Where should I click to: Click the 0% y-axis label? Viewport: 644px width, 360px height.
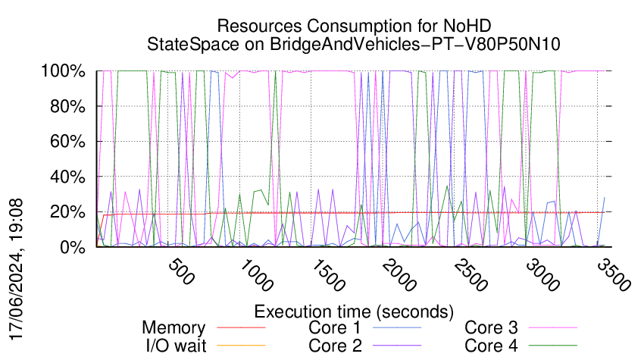(73, 247)
